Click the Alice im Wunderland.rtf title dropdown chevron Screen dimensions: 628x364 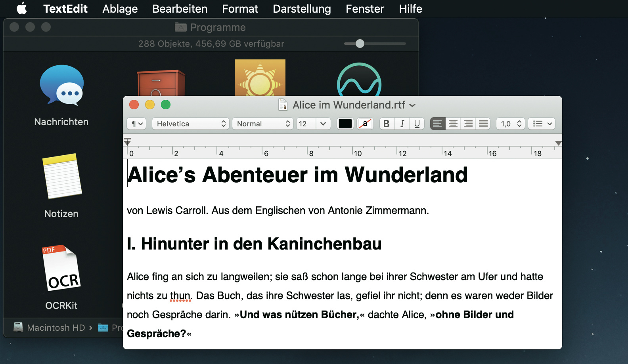[x=412, y=105]
